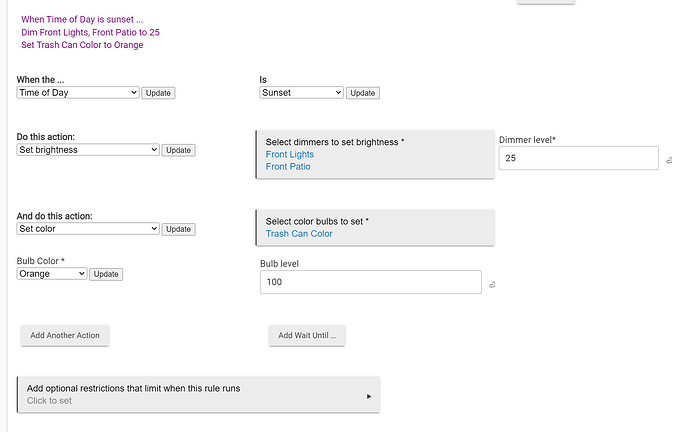Click the enter icon beside Bulb level
Image resolution: width=690 pixels, height=432 pixels.
pyautogui.click(x=492, y=285)
